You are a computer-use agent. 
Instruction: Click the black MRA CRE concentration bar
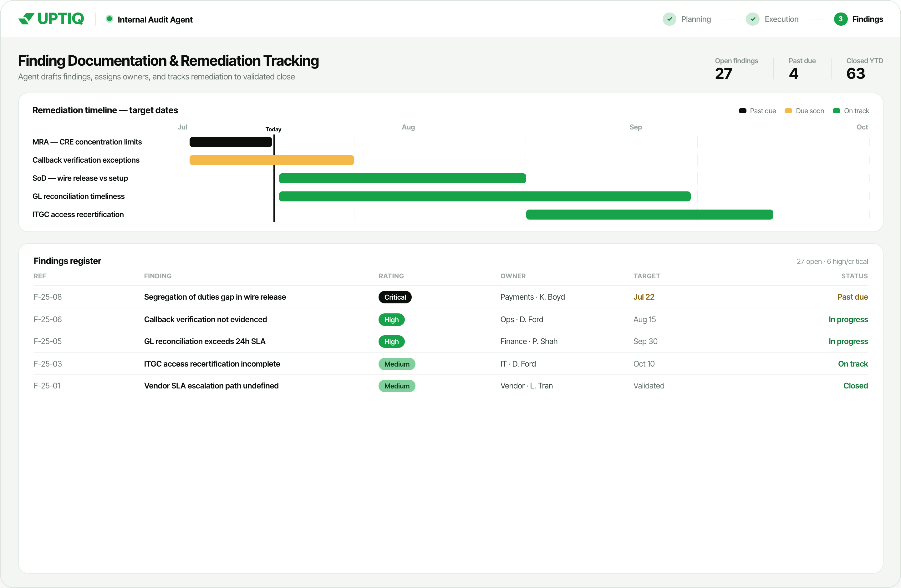point(231,142)
